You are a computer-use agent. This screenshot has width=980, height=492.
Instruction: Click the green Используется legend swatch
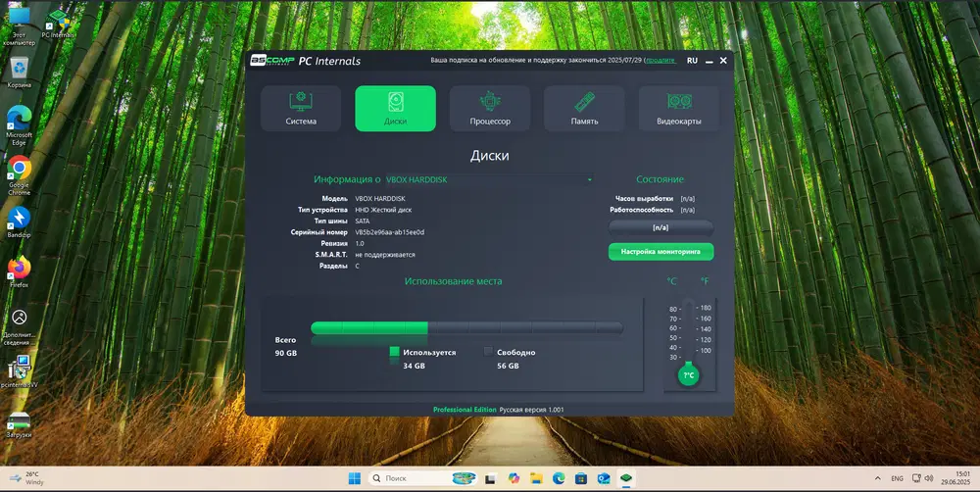coord(394,352)
